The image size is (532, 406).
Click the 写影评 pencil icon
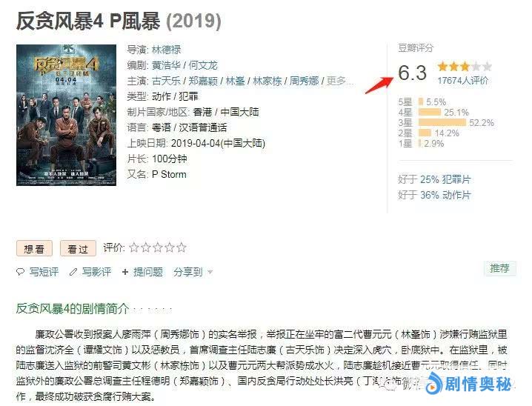point(74,273)
